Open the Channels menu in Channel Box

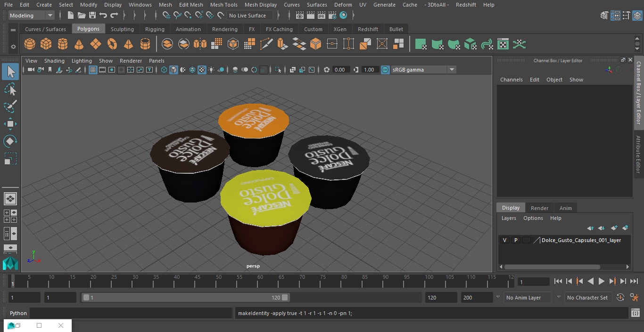[511, 80]
